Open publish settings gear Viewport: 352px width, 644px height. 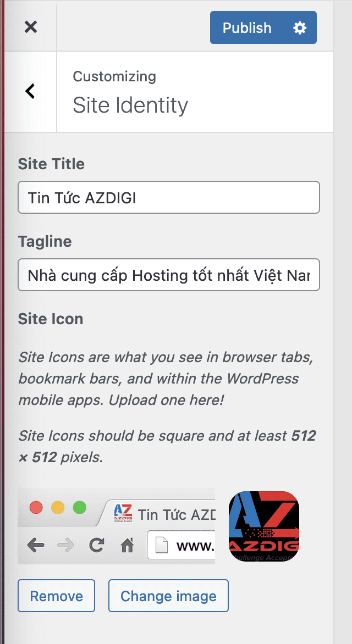pyautogui.click(x=300, y=28)
